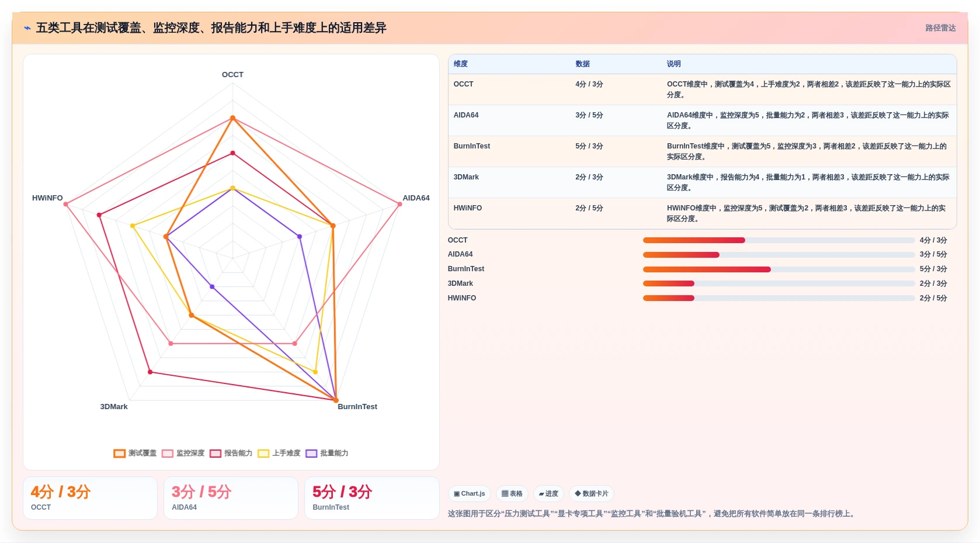The image size is (980, 543).
Task: Click the chart title heading text
Action: [211, 28]
